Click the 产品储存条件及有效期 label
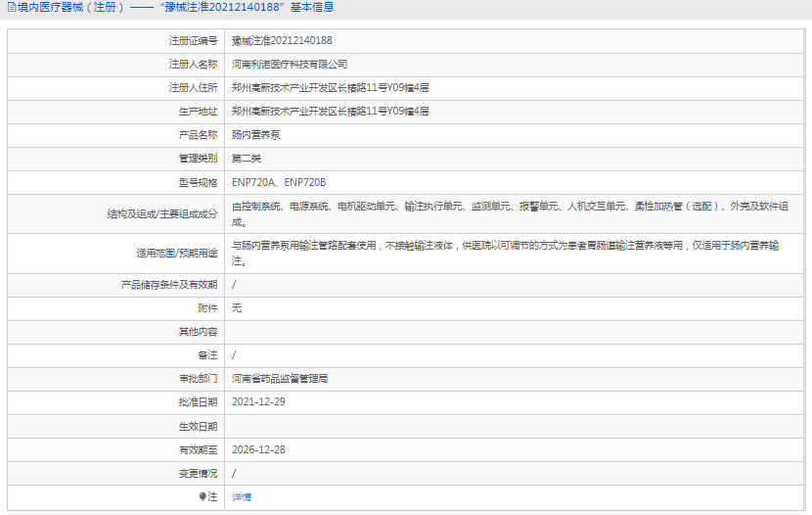The width and height of the screenshot is (812, 515). click(169, 285)
